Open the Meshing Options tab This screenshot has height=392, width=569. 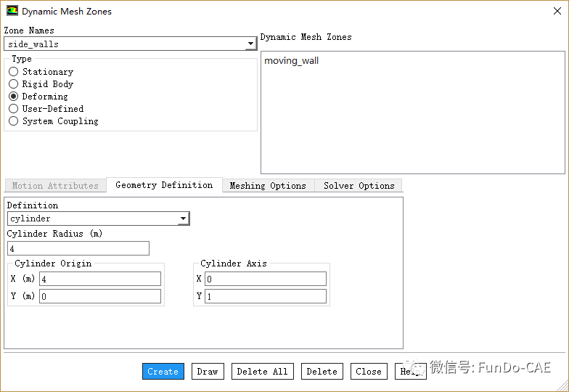(268, 186)
